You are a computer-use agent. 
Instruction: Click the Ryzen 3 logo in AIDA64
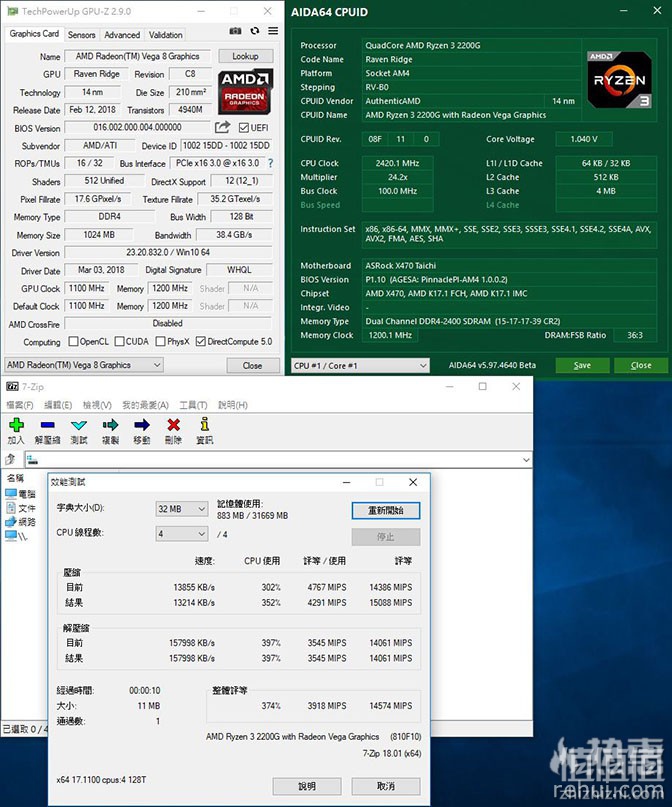[x=620, y=79]
